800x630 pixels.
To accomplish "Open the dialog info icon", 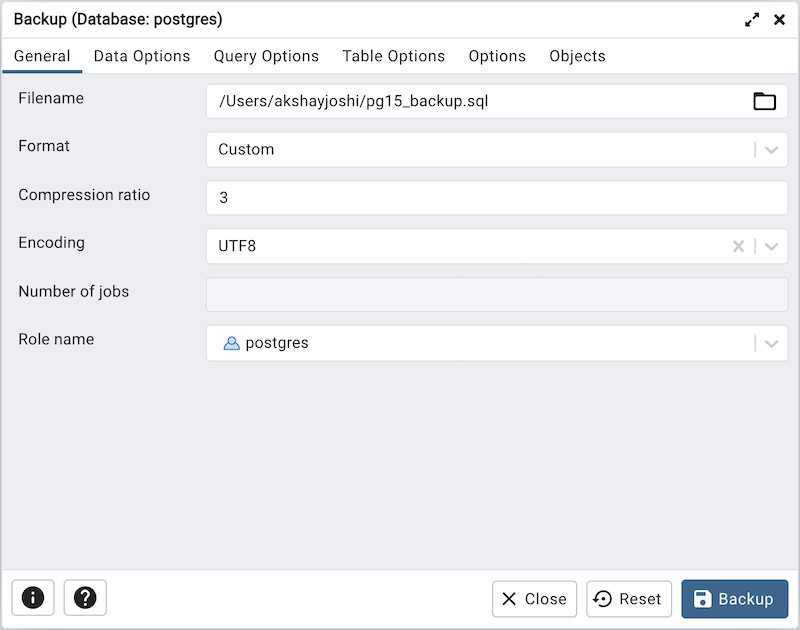I will tap(33, 597).
